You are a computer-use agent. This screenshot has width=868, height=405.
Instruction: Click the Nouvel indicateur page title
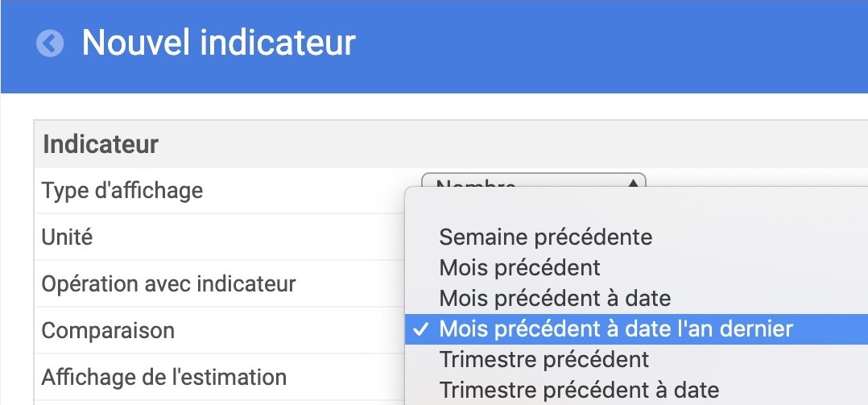(219, 43)
